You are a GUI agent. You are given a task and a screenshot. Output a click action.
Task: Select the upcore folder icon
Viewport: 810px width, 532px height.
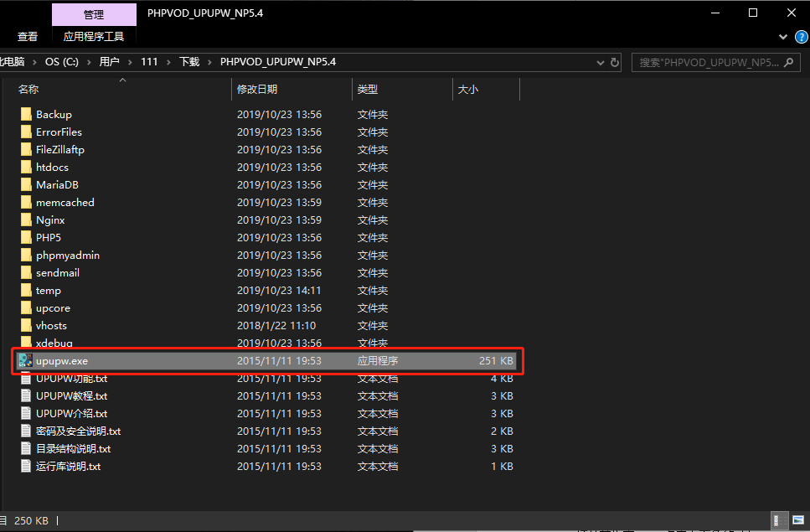(26, 307)
